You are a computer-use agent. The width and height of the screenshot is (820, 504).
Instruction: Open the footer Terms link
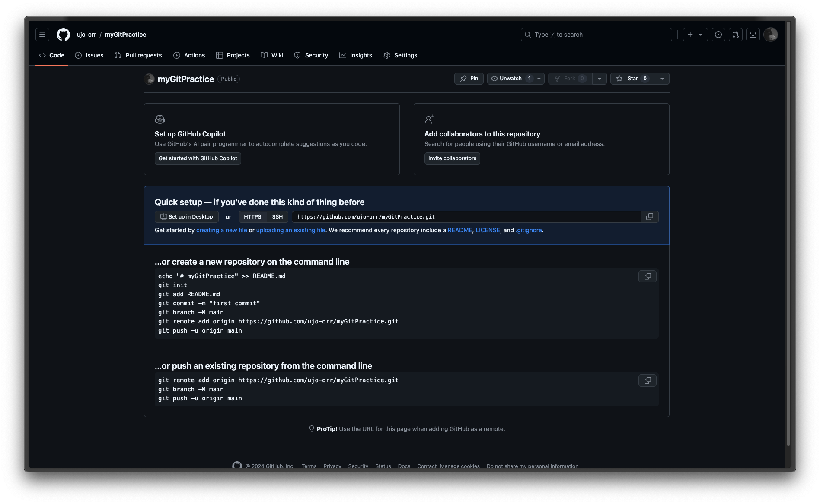(309, 466)
